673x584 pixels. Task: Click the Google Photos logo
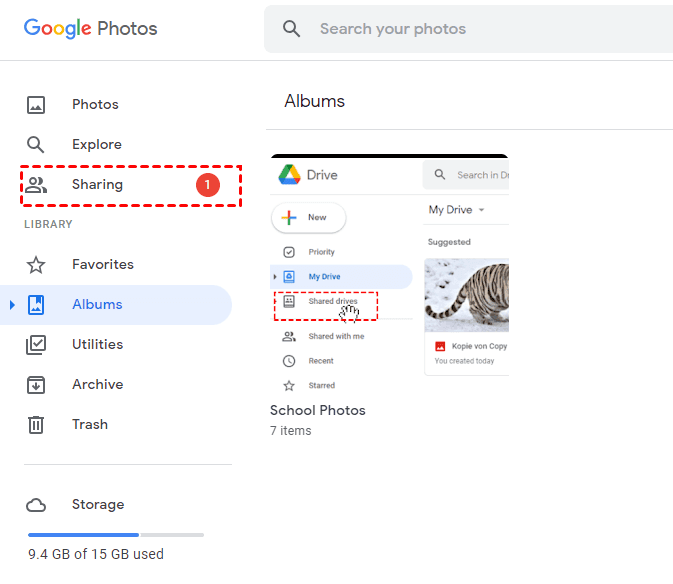[91, 28]
